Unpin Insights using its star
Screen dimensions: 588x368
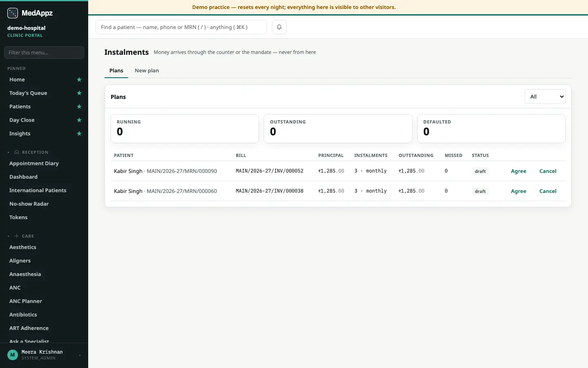click(79, 134)
